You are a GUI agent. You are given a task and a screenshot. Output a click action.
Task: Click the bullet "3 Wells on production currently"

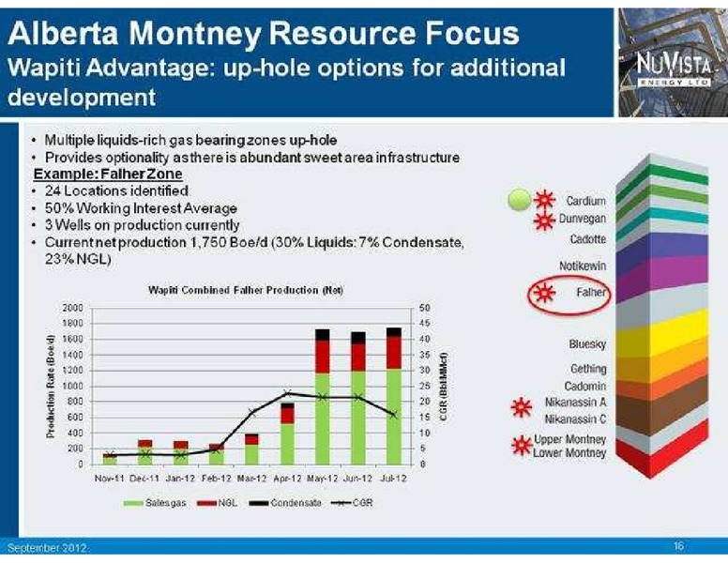coord(142,225)
